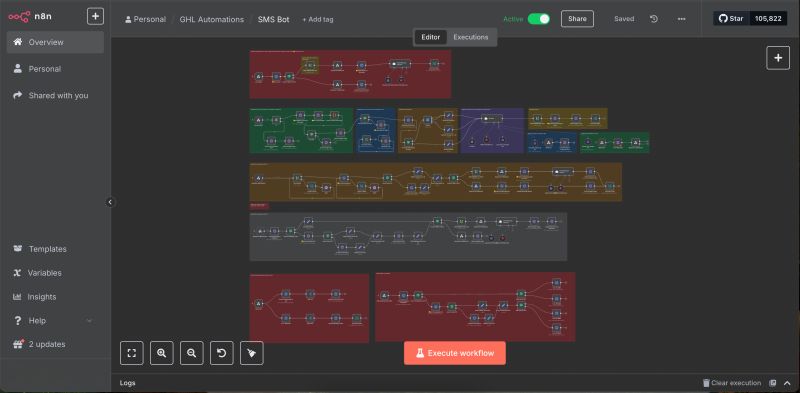This screenshot has height=393, width=800.
Task: Open Personal in the sidebar
Action: (x=55, y=69)
